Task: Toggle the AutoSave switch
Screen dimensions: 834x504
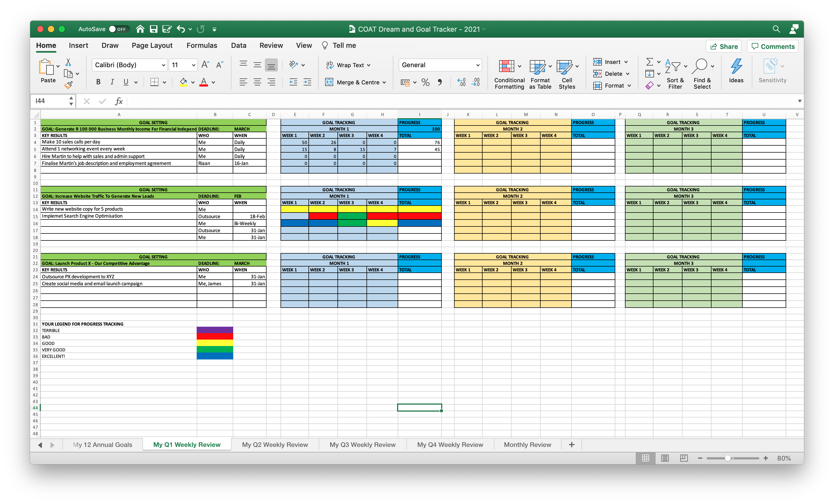Action: pyautogui.click(x=119, y=29)
